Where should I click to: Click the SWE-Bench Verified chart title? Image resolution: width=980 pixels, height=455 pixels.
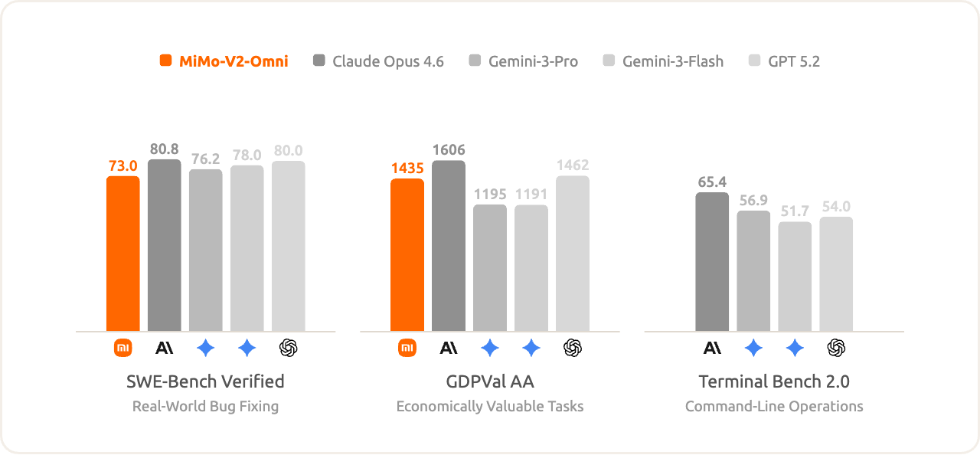tap(205, 381)
